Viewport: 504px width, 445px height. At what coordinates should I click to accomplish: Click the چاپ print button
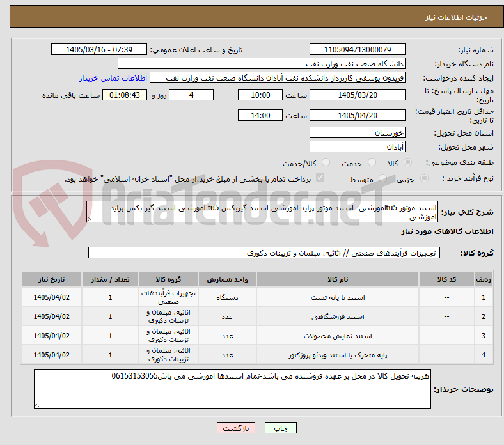(x=280, y=428)
